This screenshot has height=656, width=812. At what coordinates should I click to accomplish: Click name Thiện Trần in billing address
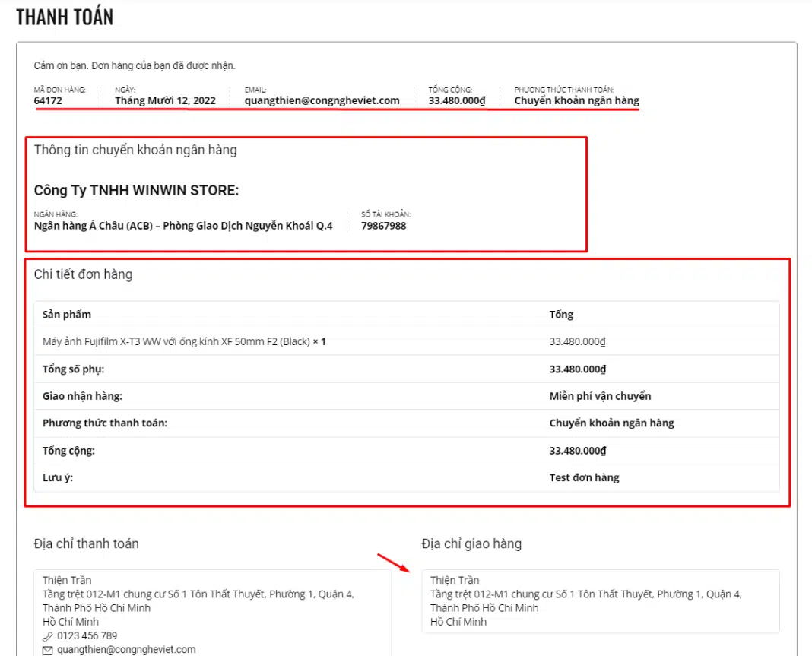click(x=67, y=580)
